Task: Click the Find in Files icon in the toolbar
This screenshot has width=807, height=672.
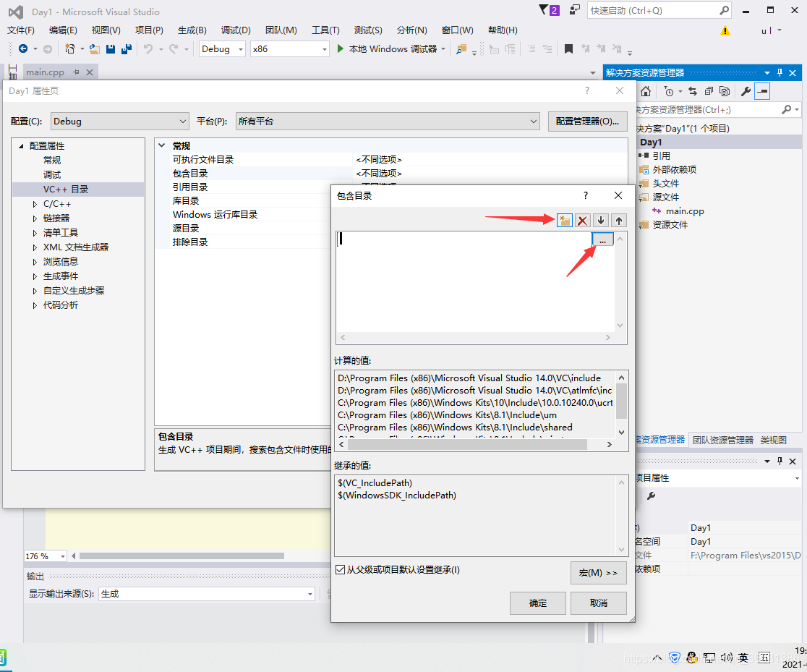Action: coord(461,49)
